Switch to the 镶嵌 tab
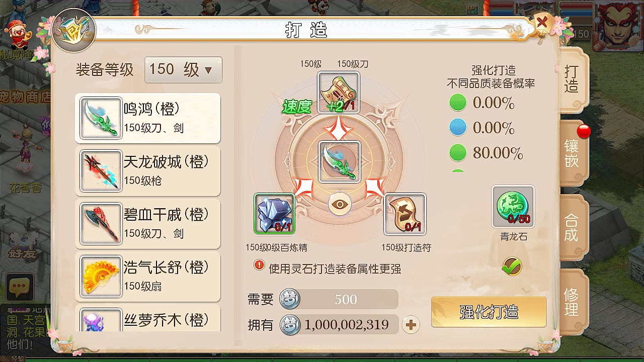This screenshot has width=644, height=362. pyautogui.click(x=572, y=153)
